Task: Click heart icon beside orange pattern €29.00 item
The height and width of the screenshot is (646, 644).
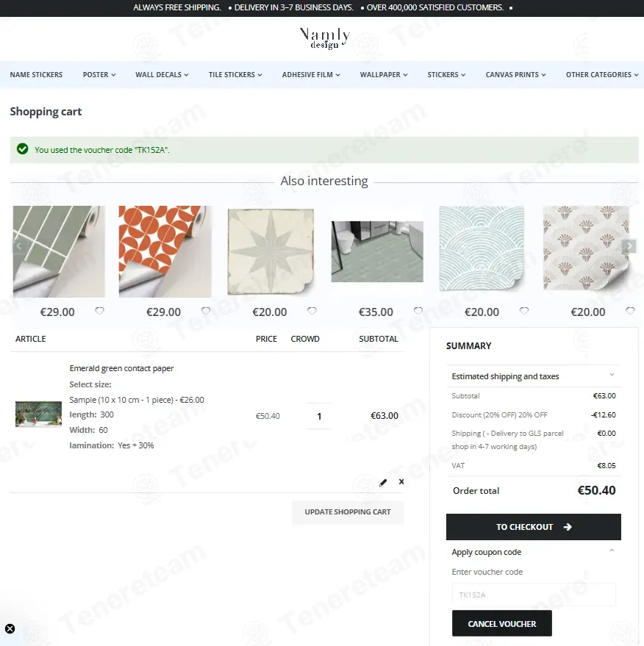Action: point(206,311)
